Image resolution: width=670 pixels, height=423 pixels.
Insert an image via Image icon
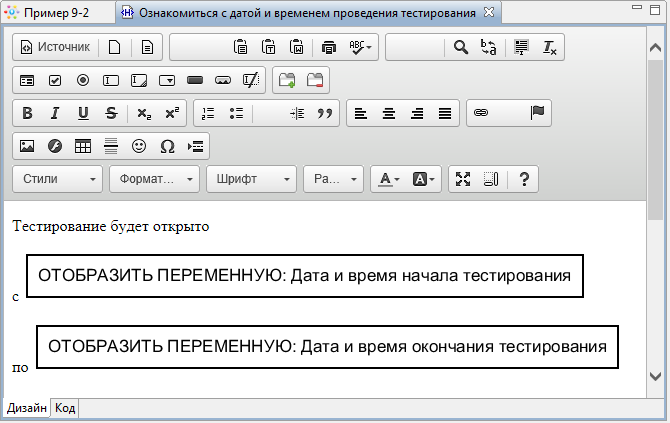tap(27, 145)
